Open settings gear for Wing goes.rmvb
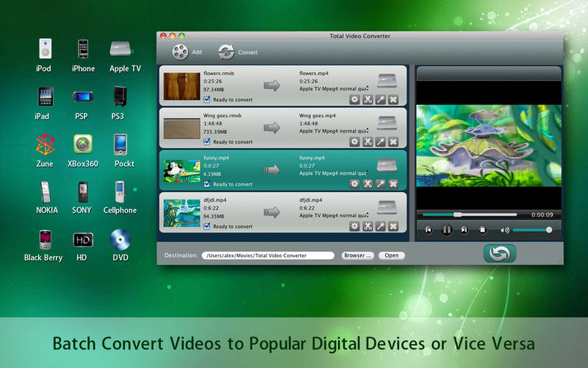588x368 pixels. tap(354, 141)
